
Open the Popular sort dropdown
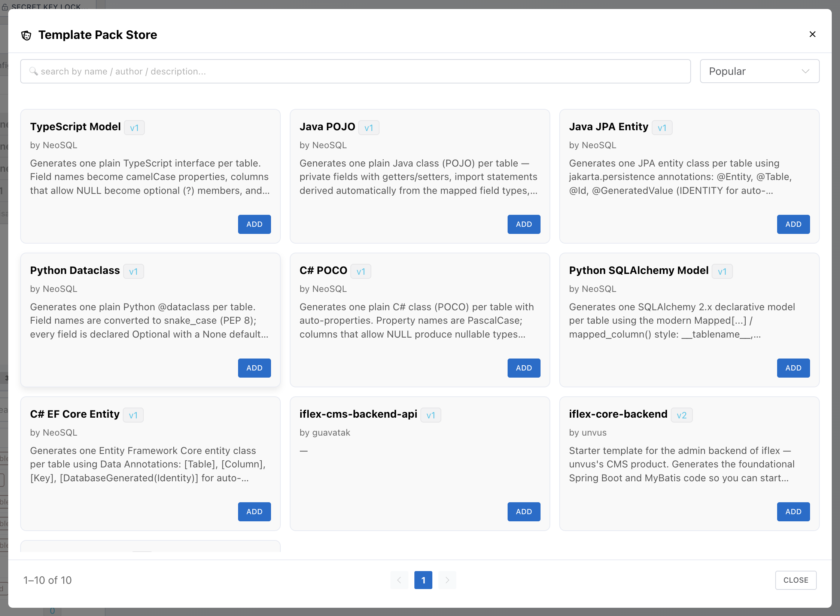pyautogui.click(x=760, y=71)
